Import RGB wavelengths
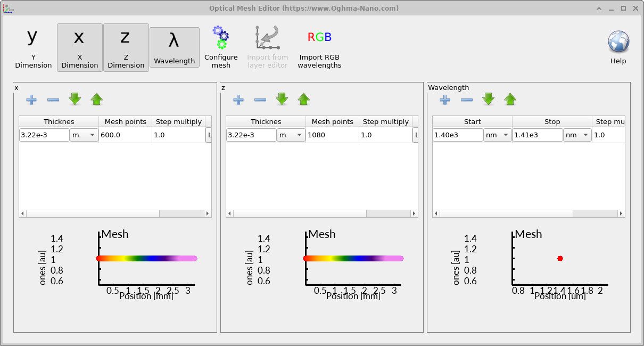 319,47
